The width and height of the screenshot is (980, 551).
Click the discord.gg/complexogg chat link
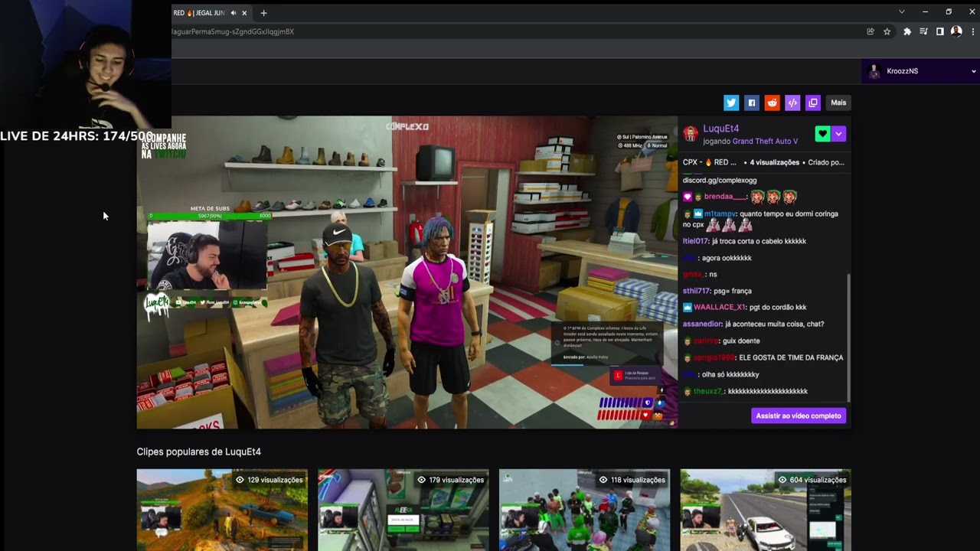click(720, 181)
